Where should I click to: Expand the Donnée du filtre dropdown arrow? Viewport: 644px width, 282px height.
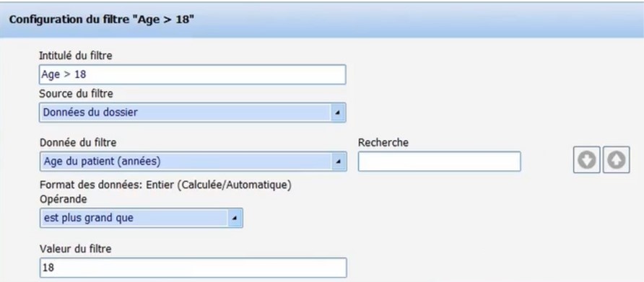(338, 162)
